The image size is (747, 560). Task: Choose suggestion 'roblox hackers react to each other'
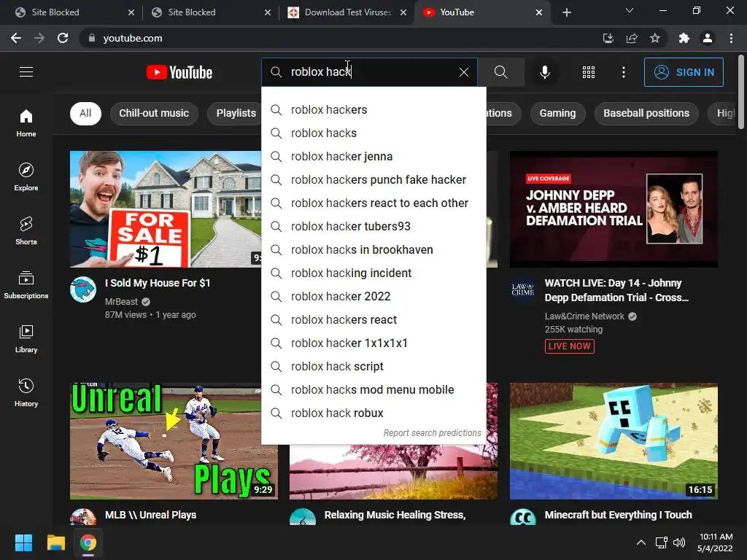tap(374, 203)
